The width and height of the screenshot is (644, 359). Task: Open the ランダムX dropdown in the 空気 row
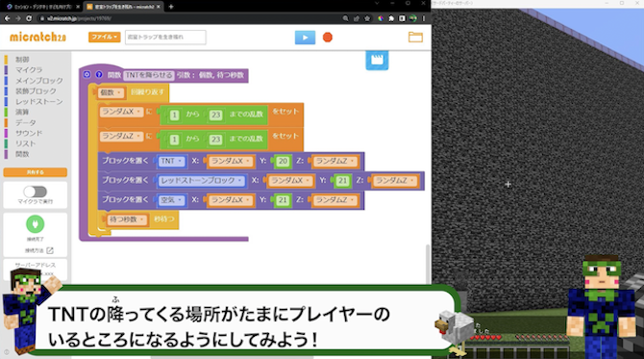pos(231,200)
